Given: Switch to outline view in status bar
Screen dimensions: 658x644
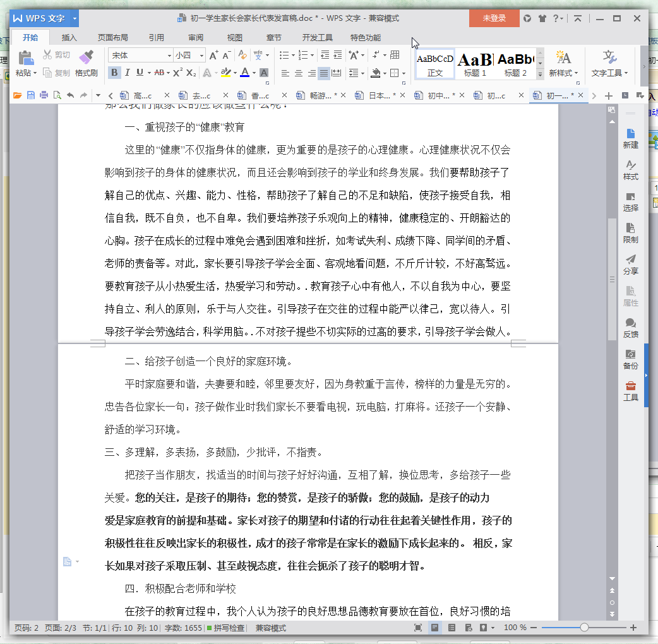Looking at the screenshot, I should coord(452,628).
